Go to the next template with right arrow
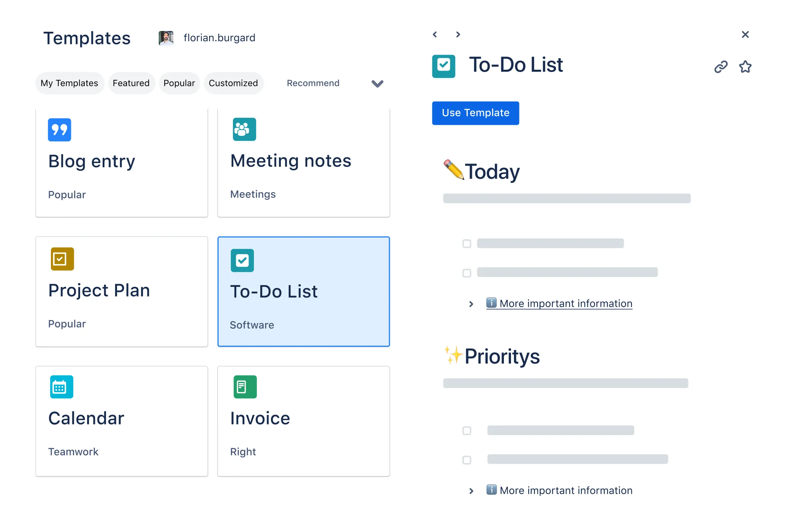Image resolution: width=793 pixels, height=532 pixels. click(x=458, y=34)
